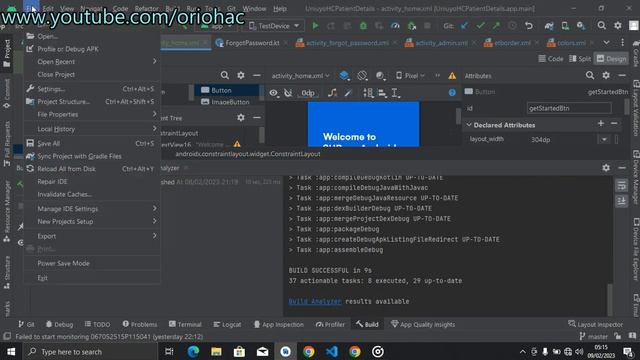Open App Inspection tool window
640x360 pixels.
(279, 324)
